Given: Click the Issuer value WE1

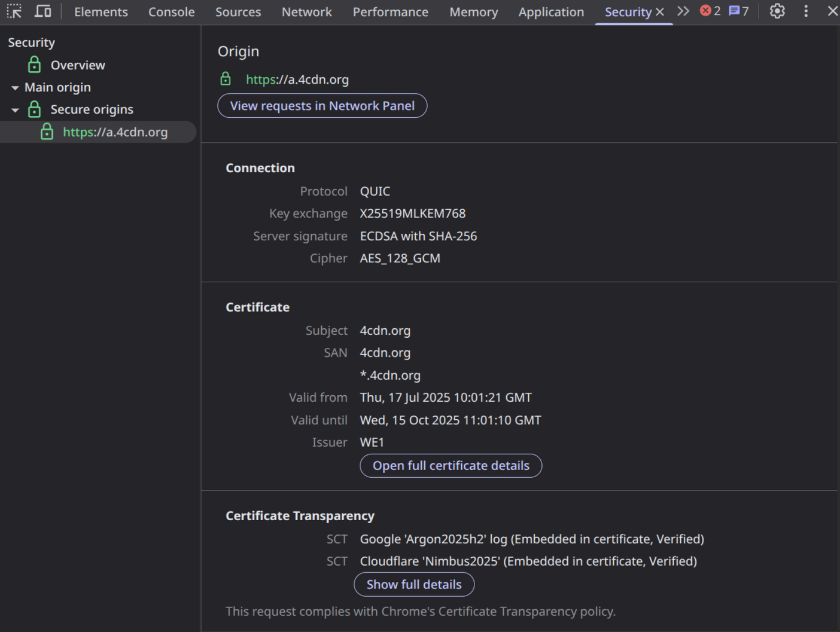Looking at the screenshot, I should point(372,442).
